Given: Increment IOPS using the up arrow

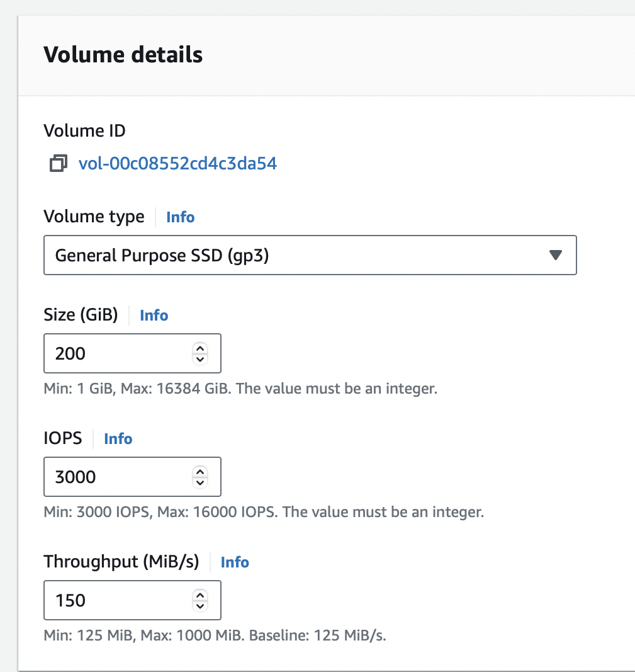Looking at the screenshot, I should pyautogui.click(x=200, y=472).
